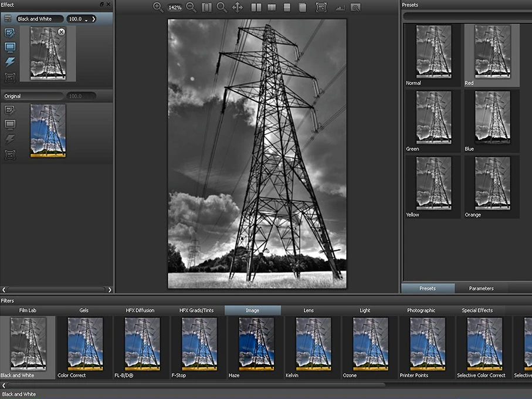Remove the Black and White effect via its X
The width and height of the screenshot is (532, 399).
click(61, 32)
